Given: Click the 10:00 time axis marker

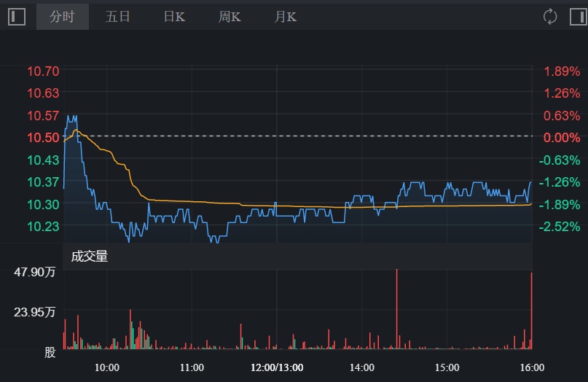Looking at the screenshot, I should (x=107, y=367).
